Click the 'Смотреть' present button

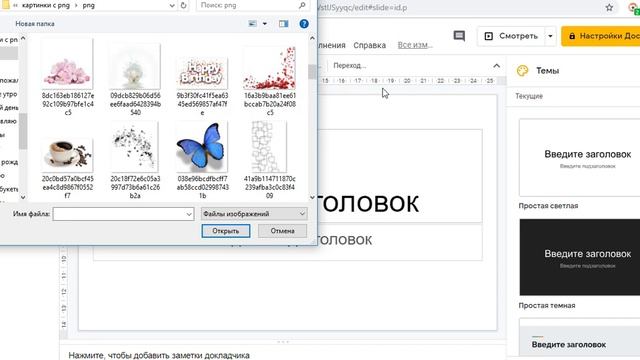[511, 36]
